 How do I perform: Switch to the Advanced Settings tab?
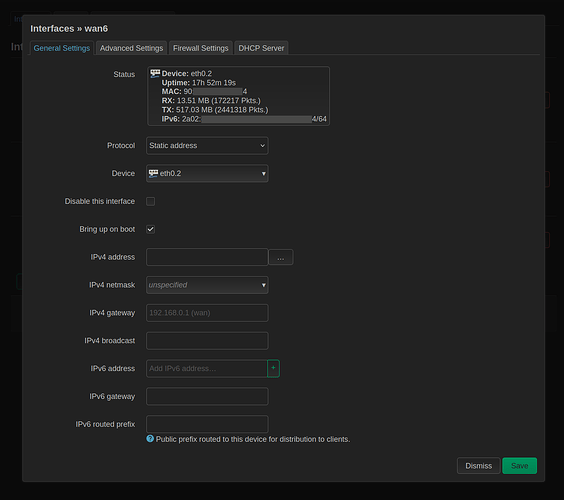[x=131, y=48]
